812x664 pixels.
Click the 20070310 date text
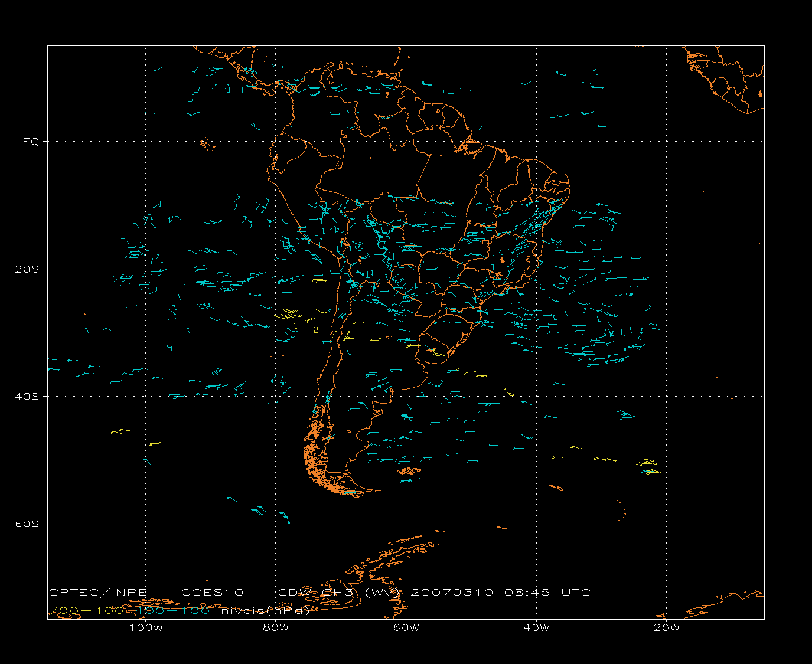tap(452, 593)
